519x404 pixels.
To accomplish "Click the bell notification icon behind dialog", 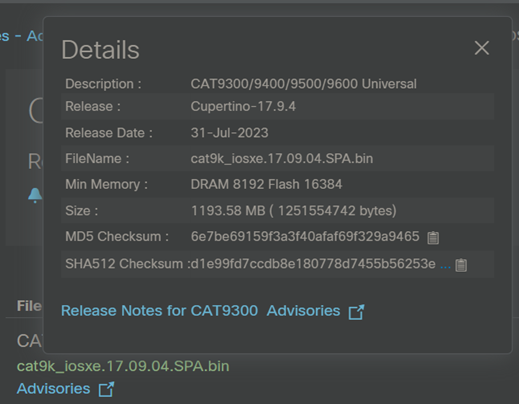I will (x=35, y=195).
